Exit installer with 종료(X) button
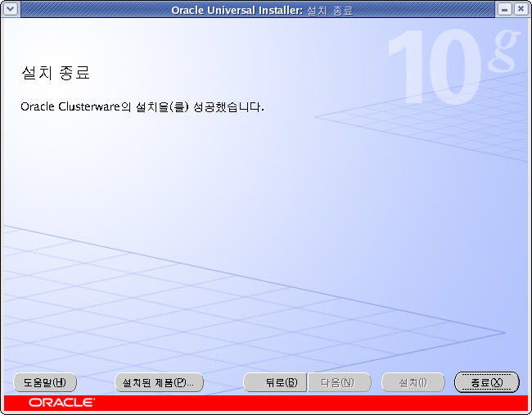 point(487,382)
